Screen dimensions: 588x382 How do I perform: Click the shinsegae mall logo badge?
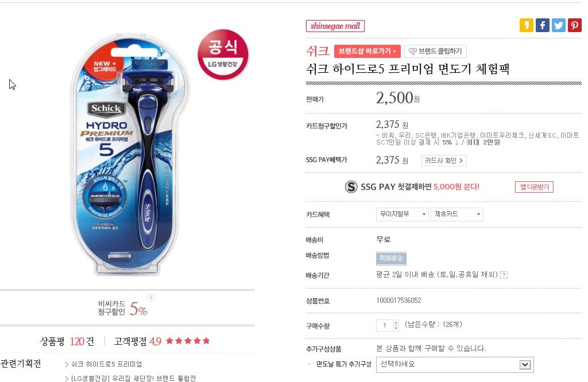pos(335,26)
